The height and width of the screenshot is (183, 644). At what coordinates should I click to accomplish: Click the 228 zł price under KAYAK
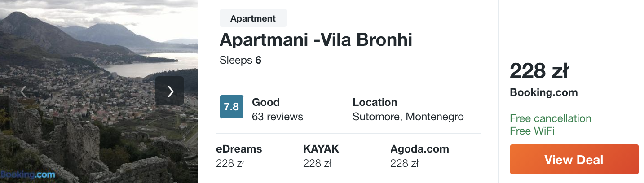point(317,164)
